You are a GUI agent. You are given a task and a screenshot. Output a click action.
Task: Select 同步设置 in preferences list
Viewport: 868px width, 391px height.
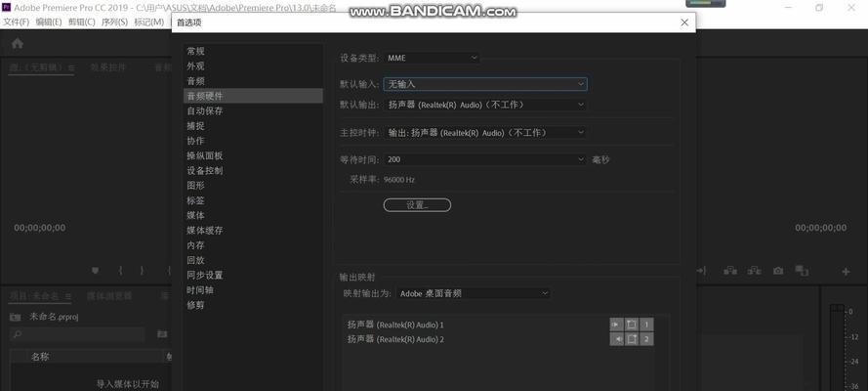pyautogui.click(x=253, y=276)
